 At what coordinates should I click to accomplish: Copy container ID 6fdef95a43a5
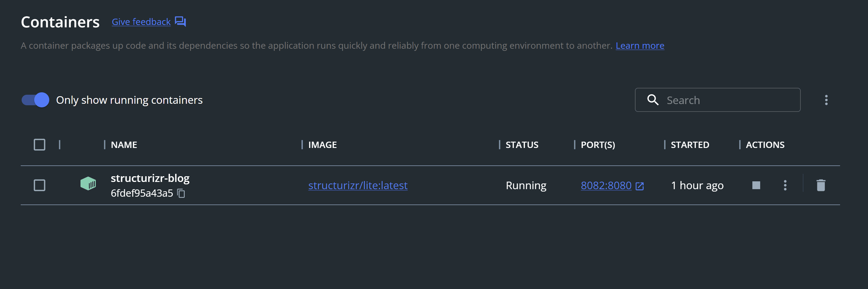point(181,194)
